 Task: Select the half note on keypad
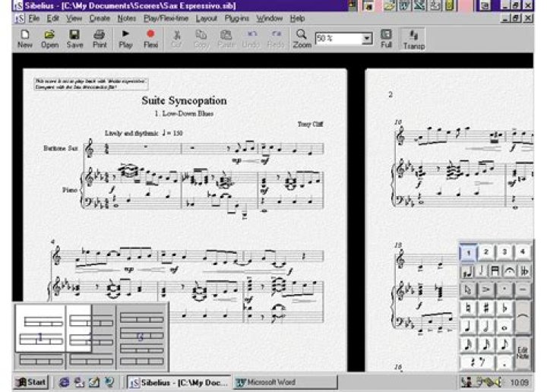tap(486, 327)
